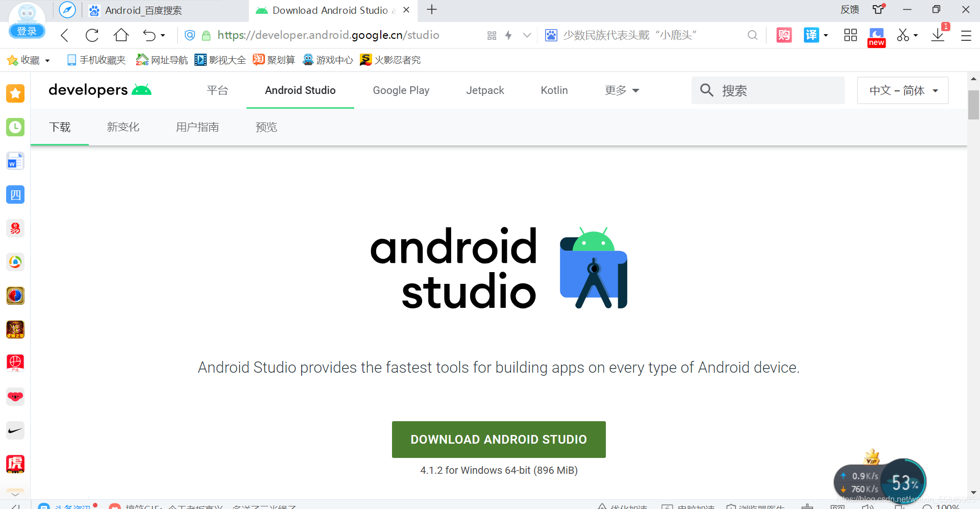Click the blue translate 译 icon
The height and width of the screenshot is (509, 980).
(811, 35)
